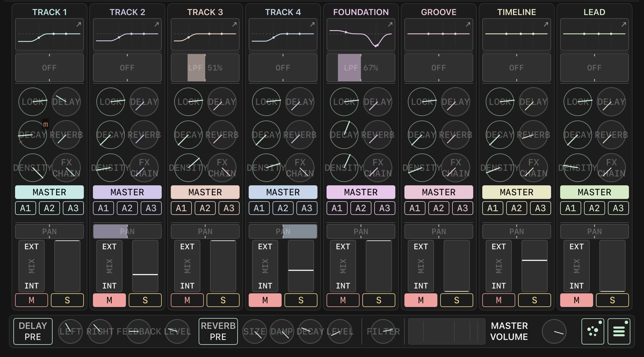Select MASTER output on Lead

pyautogui.click(x=595, y=192)
